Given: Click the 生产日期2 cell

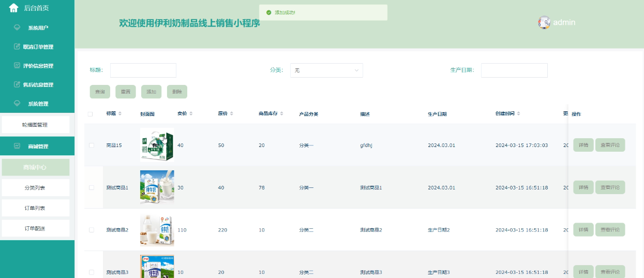Looking at the screenshot, I should coord(439,230).
